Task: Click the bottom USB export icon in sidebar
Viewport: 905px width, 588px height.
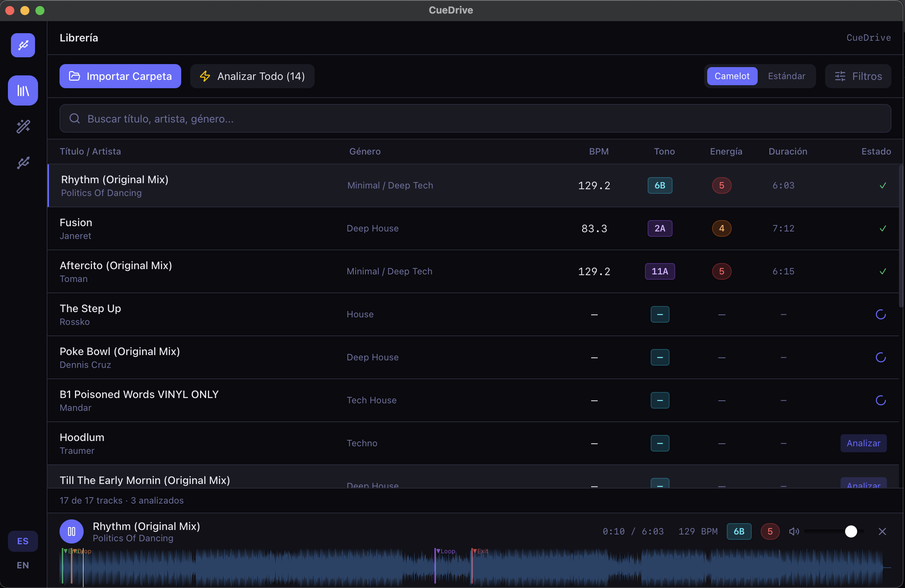Action: point(23,163)
